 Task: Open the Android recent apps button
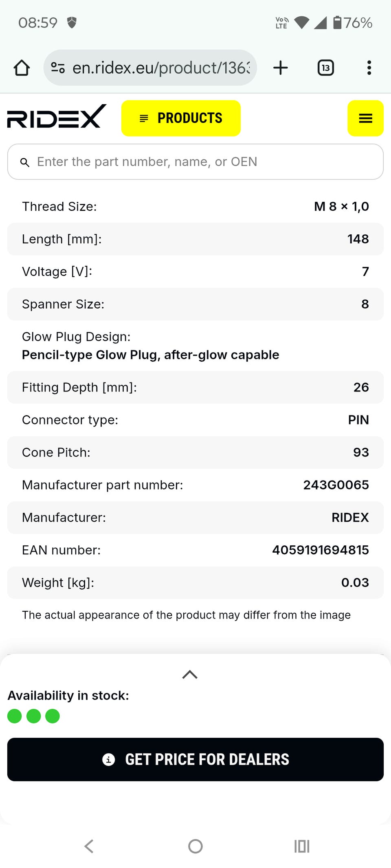[302, 846]
